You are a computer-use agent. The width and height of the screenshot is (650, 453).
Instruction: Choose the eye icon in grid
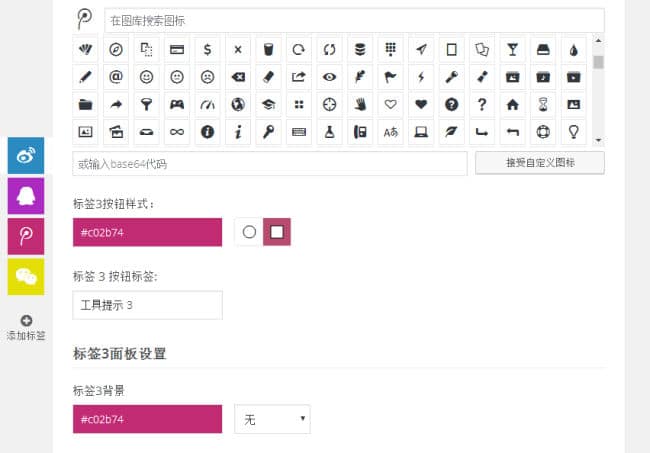tap(330, 77)
